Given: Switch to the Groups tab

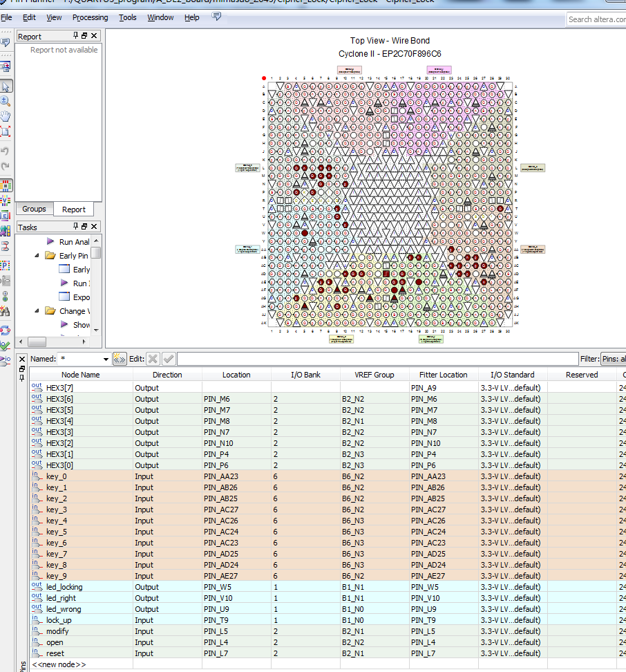Looking at the screenshot, I should pyautogui.click(x=34, y=209).
